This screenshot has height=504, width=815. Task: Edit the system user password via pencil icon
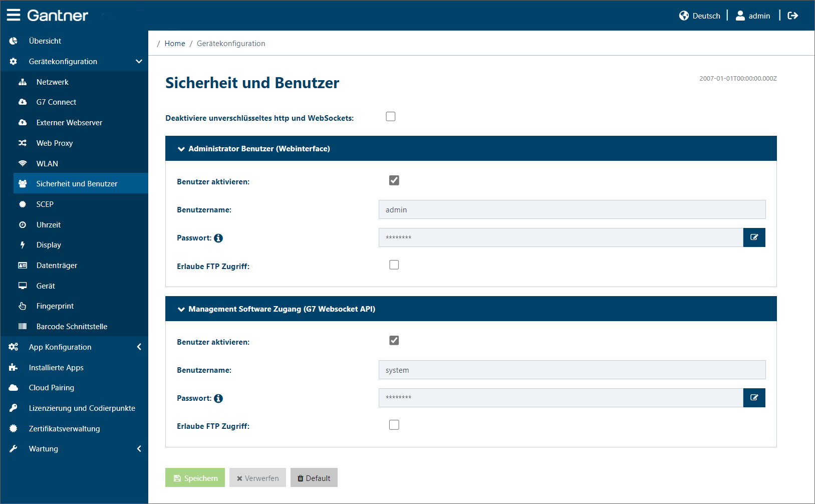(754, 398)
